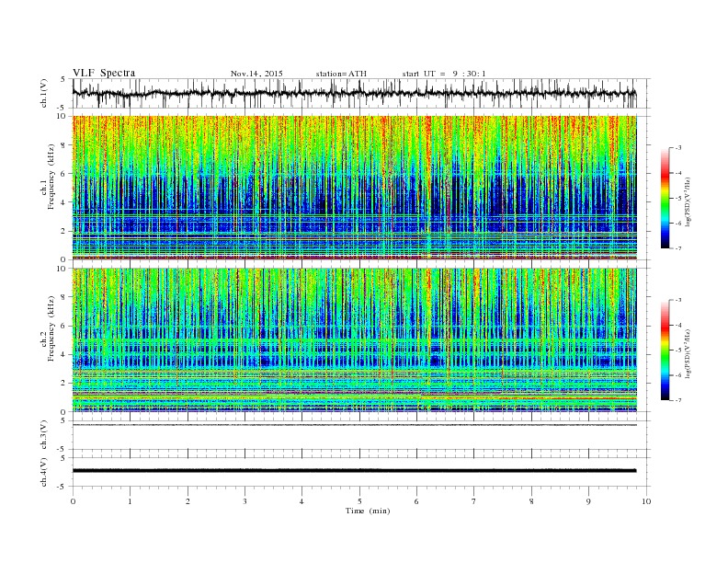The image size is (728, 563).
Task: Click the "Time (min)" axis title
Action: tap(368, 511)
